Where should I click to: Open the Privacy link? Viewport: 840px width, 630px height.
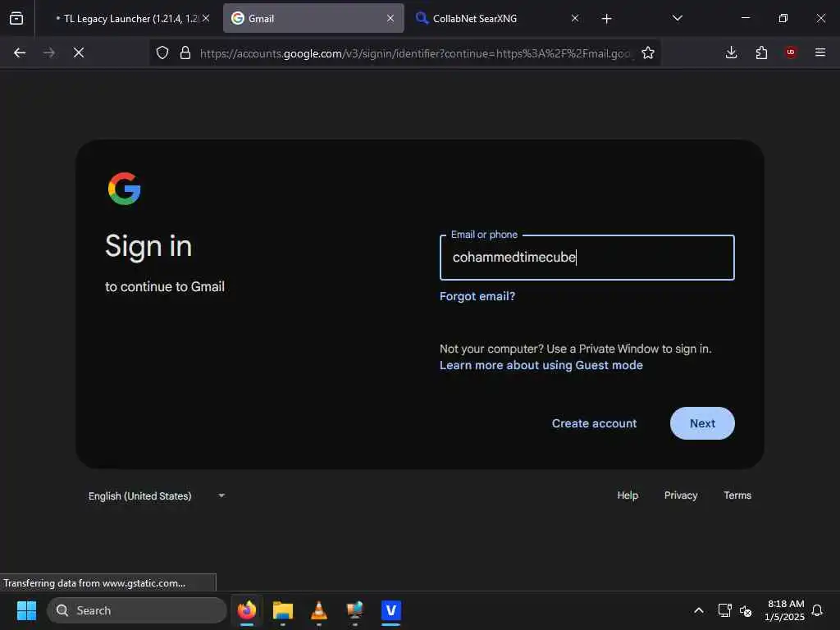(x=681, y=495)
